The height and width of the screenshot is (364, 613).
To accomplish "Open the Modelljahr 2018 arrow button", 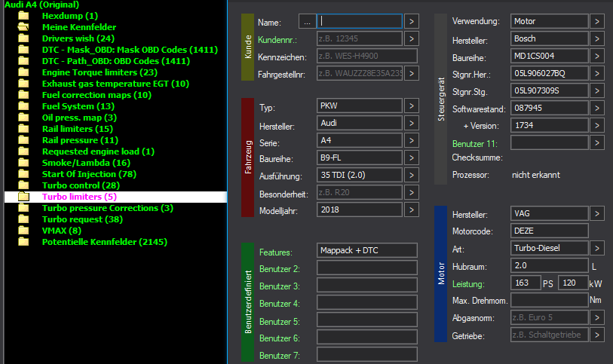I will tap(411, 210).
